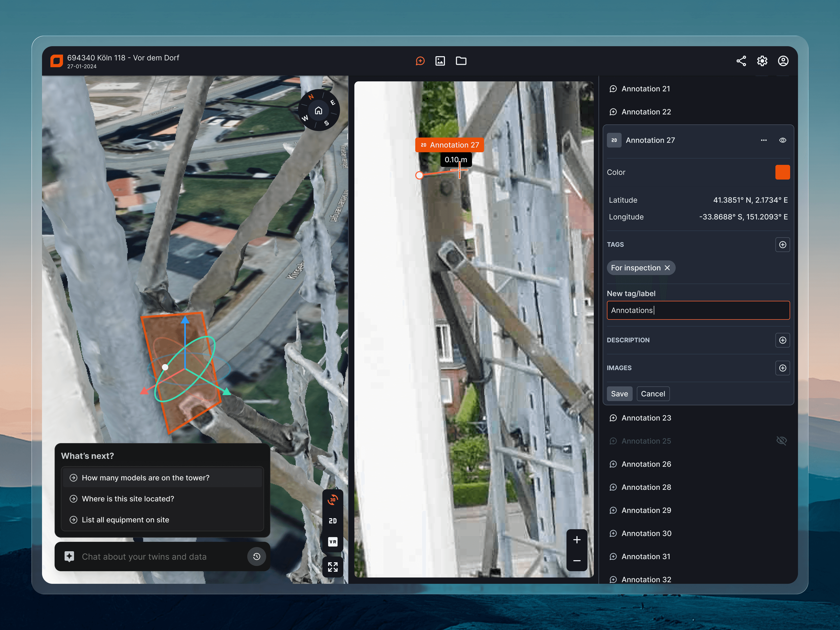The width and height of the screenshot is (840, 630).
Task: Open the user profile icon
Action: tap(783, 61)
